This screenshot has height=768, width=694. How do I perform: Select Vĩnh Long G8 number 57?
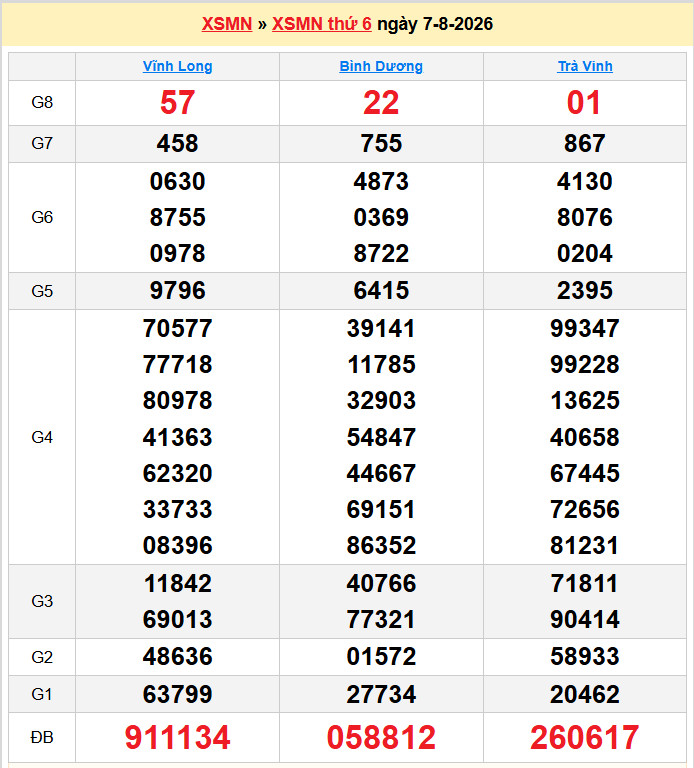pyautogui.click(x=177, y=103)
